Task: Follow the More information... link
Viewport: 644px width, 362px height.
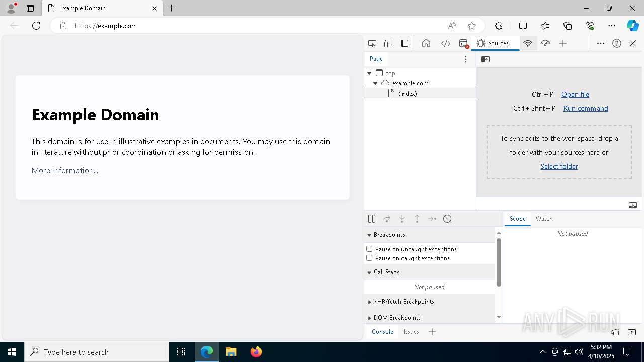Action: (x=65, y=171)
